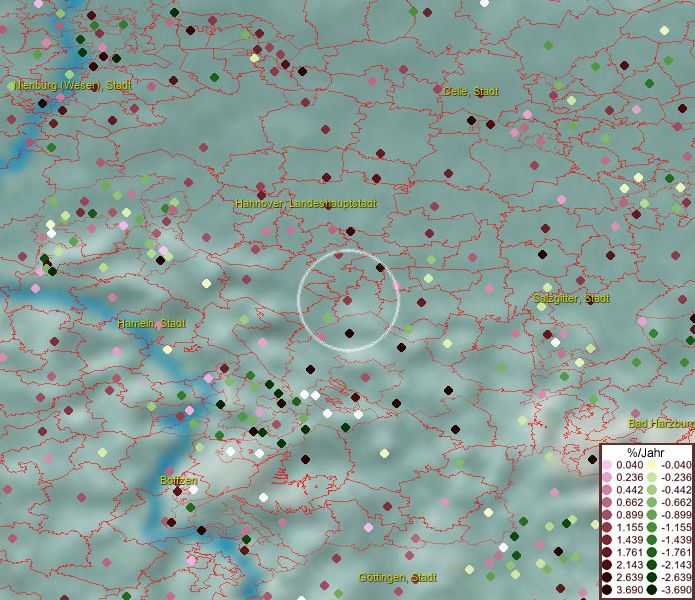The width and height of the screenshot is (695, 600).
Task: Click the 'Nienburg (Weser), Stadt' map label
Action: [72, 86]
